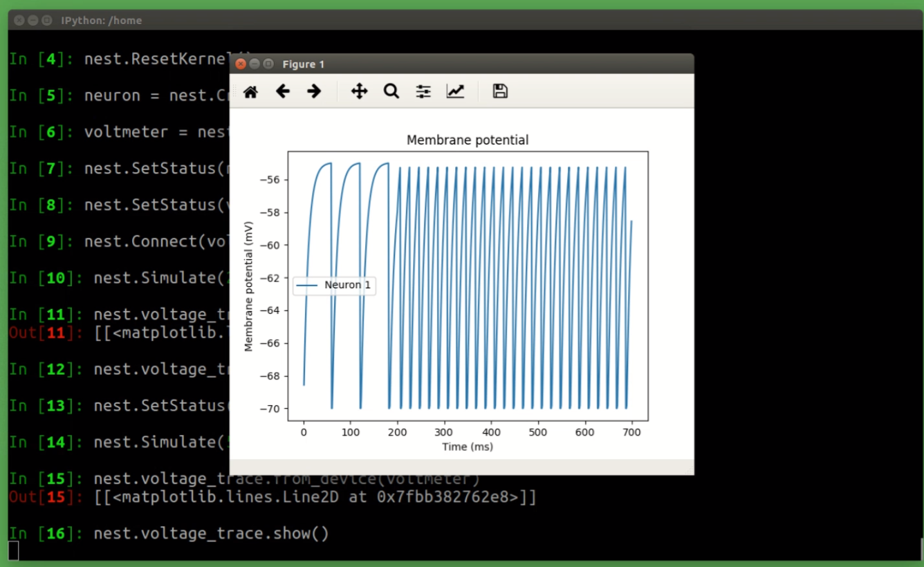924x567 pixels.
Task: Open the Edit axis and curve parameters tool
Action: tap(455, 91)
